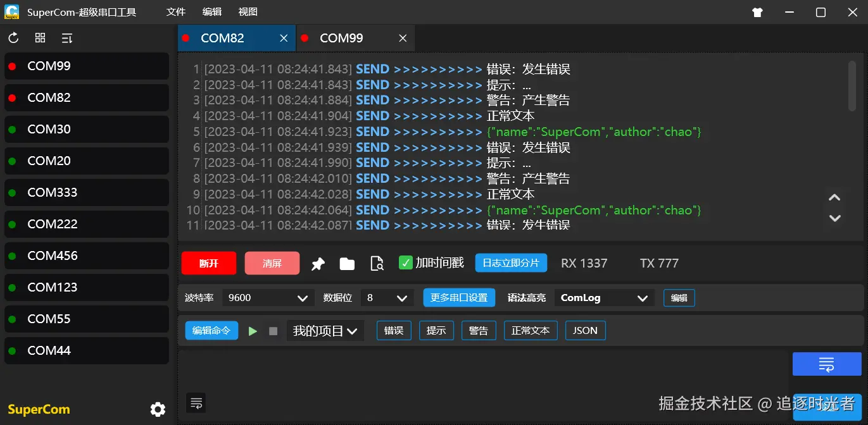The height and width of the screenshot is (425, 868).
Task: Select COM99 in the port list
Action: point(87,66)
